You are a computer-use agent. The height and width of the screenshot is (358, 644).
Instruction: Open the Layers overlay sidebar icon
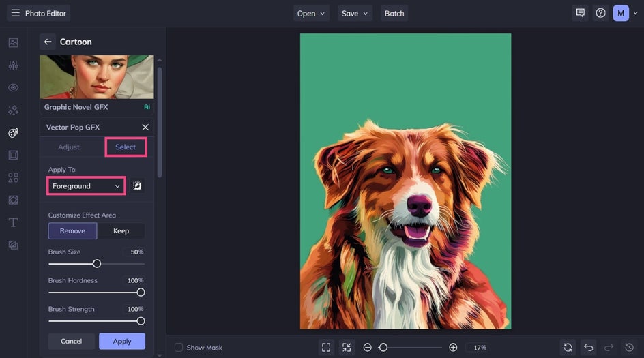(13, 245)
